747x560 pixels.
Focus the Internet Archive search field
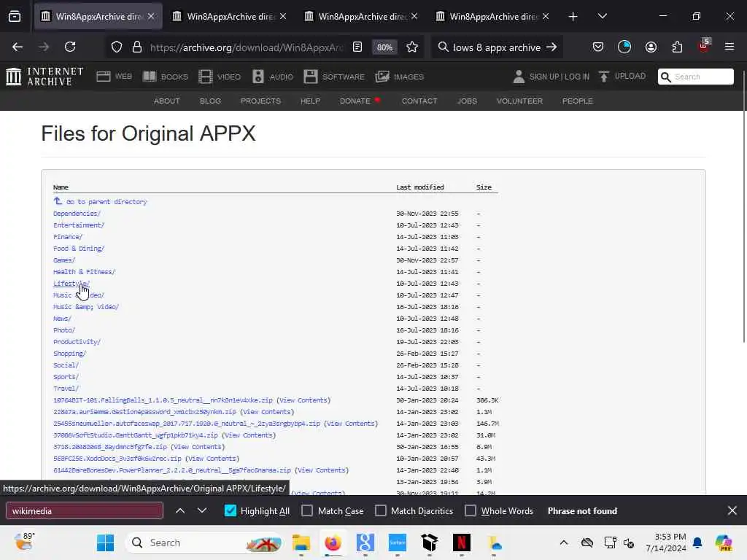pyautogui.click(x=695, y=76)
